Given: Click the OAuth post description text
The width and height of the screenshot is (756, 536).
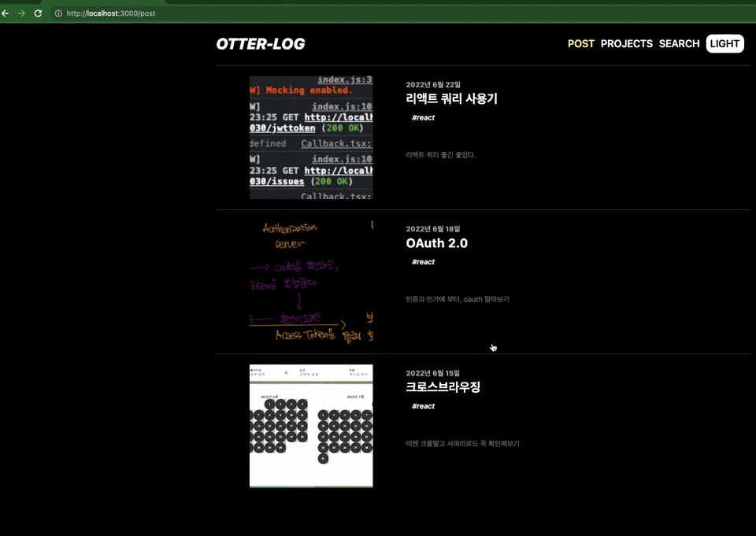Looking at the screenshot, I should [462, 299].
